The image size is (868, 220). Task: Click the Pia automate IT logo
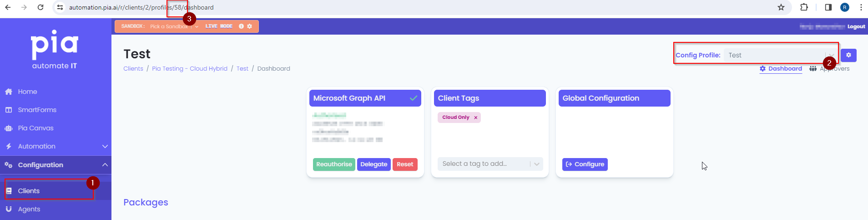(x=55, y=49)
